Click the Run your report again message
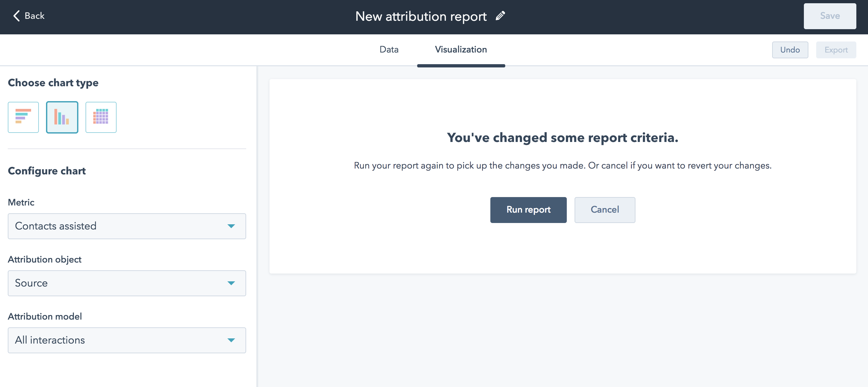Screen dimensions: 868x387 (562, 166)
